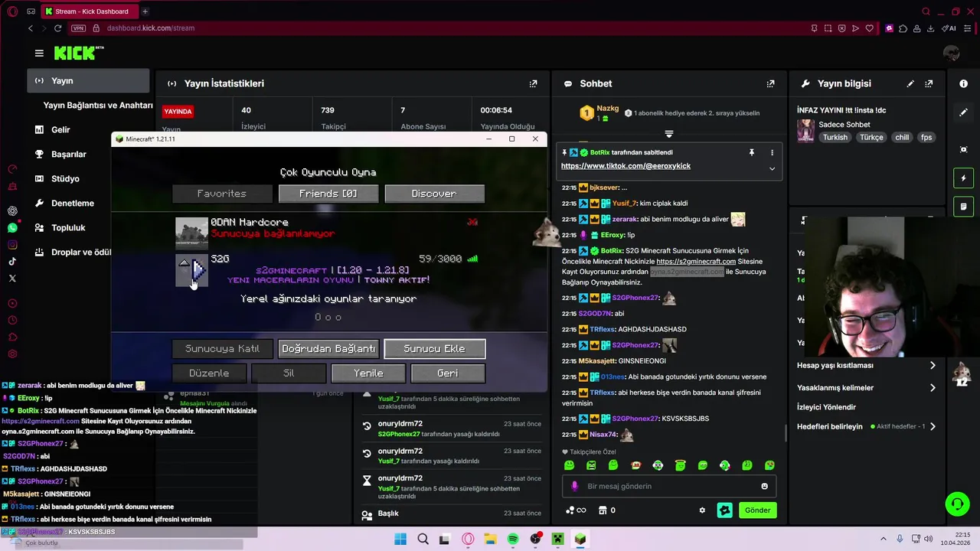Toggle the microphone tray icon
Screen dimensions: 980x551
(x=900, y=540)
